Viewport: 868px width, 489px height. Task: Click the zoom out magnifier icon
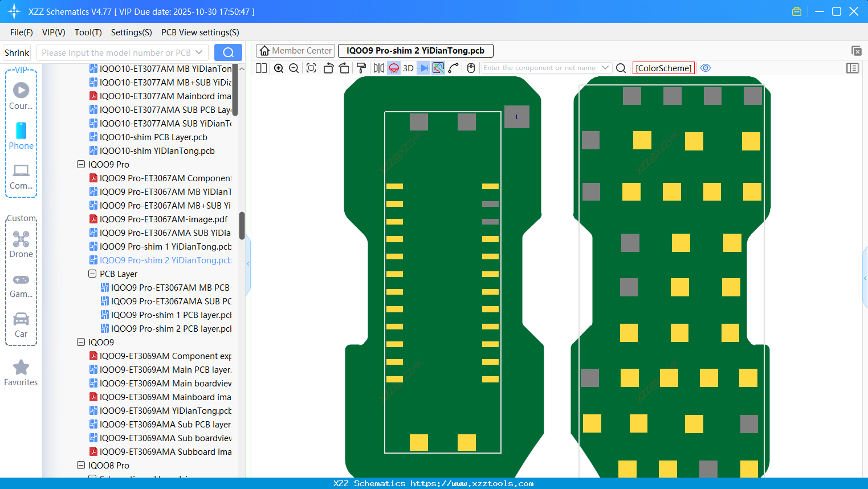point(294,68)
